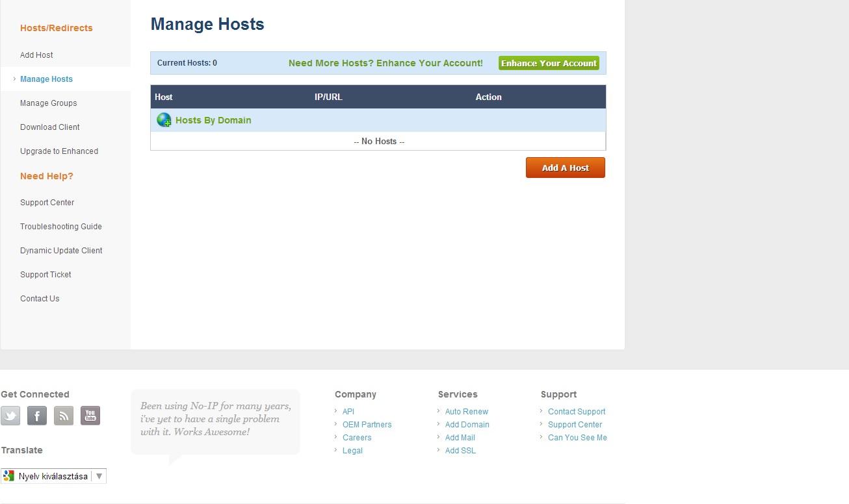Click the Current Hosts: 0 text
Screen dimensions: 849x504
click(x=187, y=63)
